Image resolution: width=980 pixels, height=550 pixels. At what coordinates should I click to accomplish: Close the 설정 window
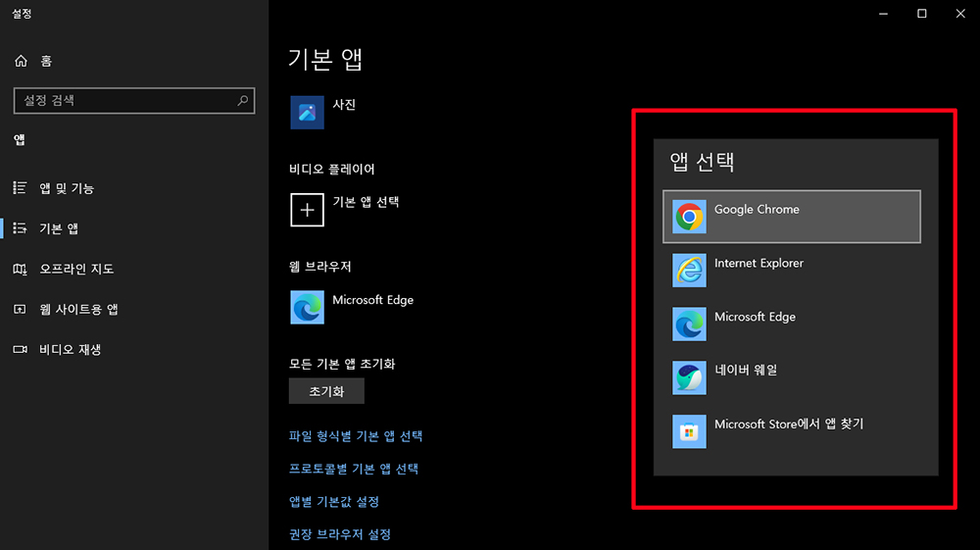960,13
